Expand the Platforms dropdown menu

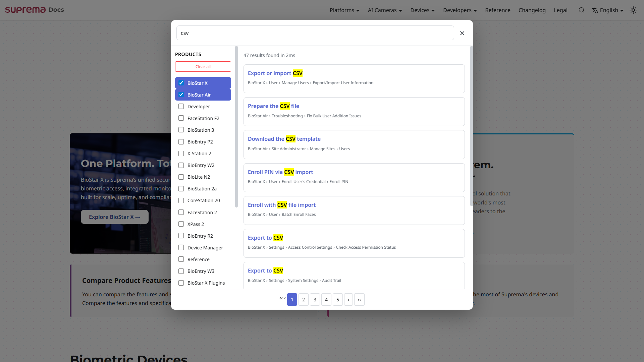(344, 10)
